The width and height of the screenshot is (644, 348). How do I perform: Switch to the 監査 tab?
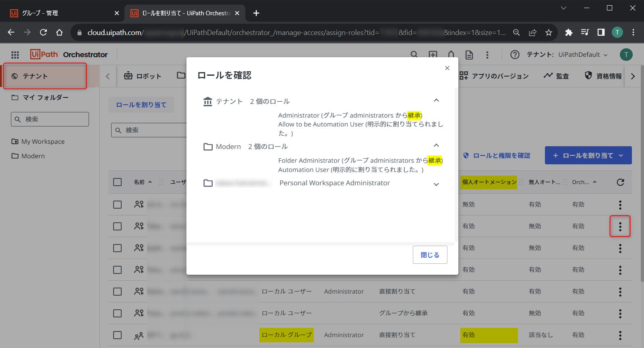(556, 76)
